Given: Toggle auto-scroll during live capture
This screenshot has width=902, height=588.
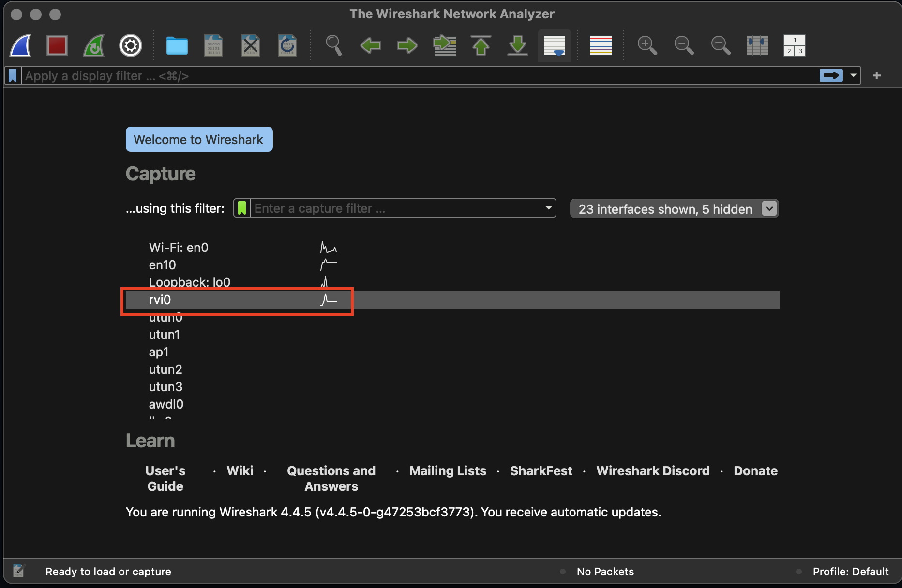Looking at the screenshot, I should tap(554, 46).
